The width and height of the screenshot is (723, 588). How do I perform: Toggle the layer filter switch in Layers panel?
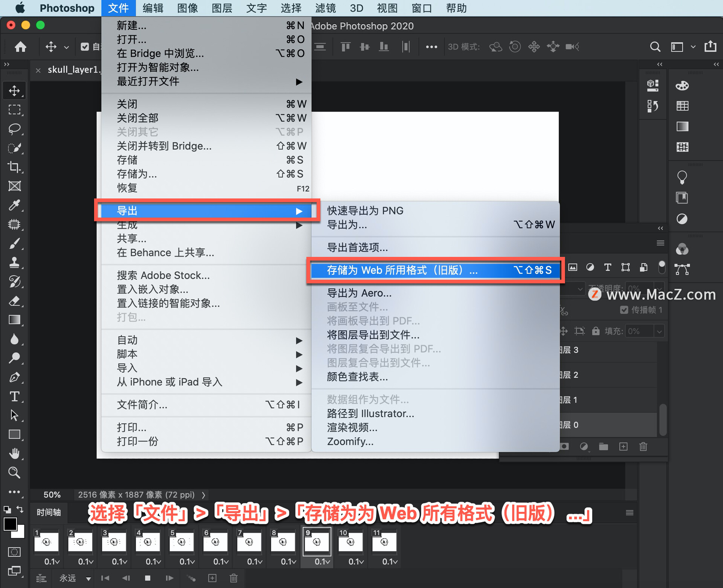tap(662, 267)
